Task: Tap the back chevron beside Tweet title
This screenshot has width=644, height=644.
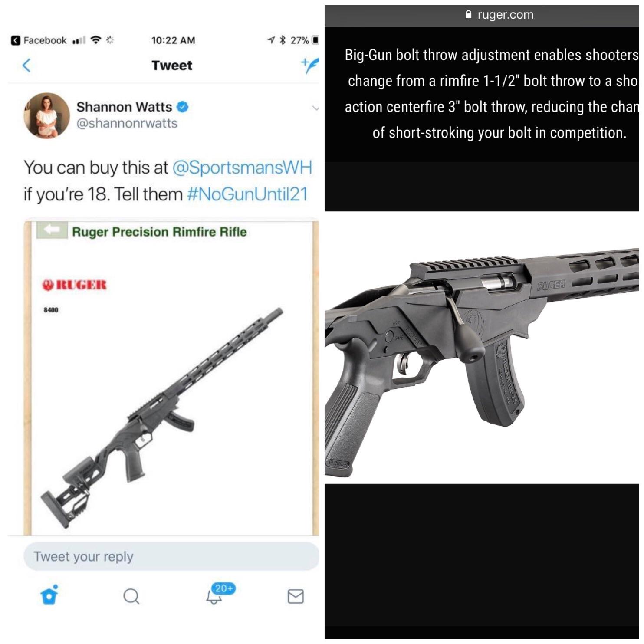Action: (26, 66)
